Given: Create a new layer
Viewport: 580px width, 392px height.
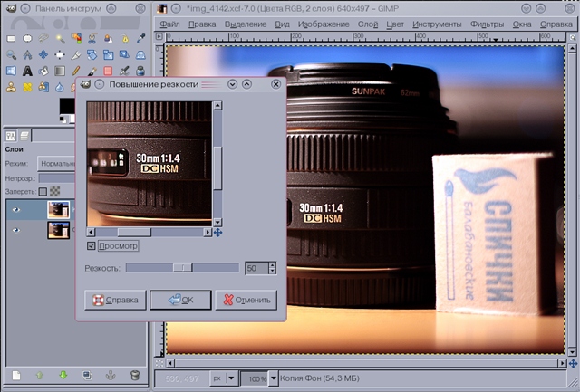Looking at the screenshot, I should (15, 375).
